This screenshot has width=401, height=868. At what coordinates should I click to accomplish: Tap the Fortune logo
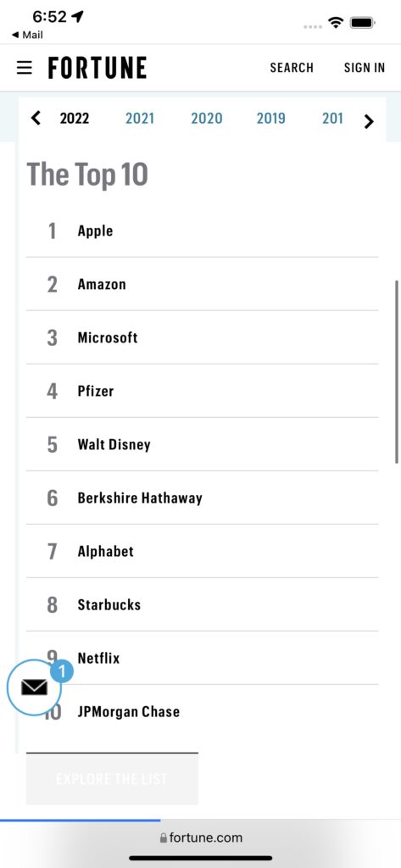click(97, 68)
